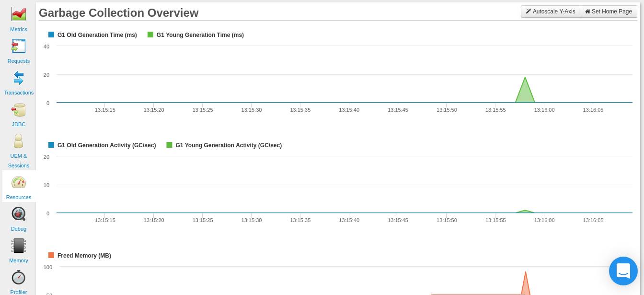Click the G1 Old Generation Time (ms) legend text
Image resolution: width=644 pixels, height=295 pixels.
[97, 35]
